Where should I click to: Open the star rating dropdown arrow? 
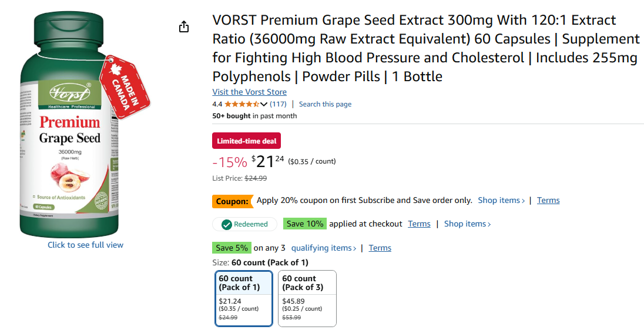pos(264,104)
